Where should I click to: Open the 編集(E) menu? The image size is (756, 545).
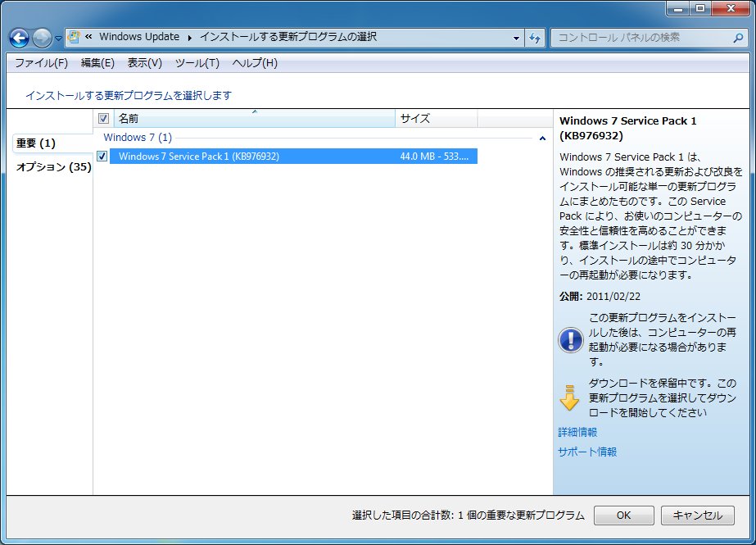tap(97, 63)
